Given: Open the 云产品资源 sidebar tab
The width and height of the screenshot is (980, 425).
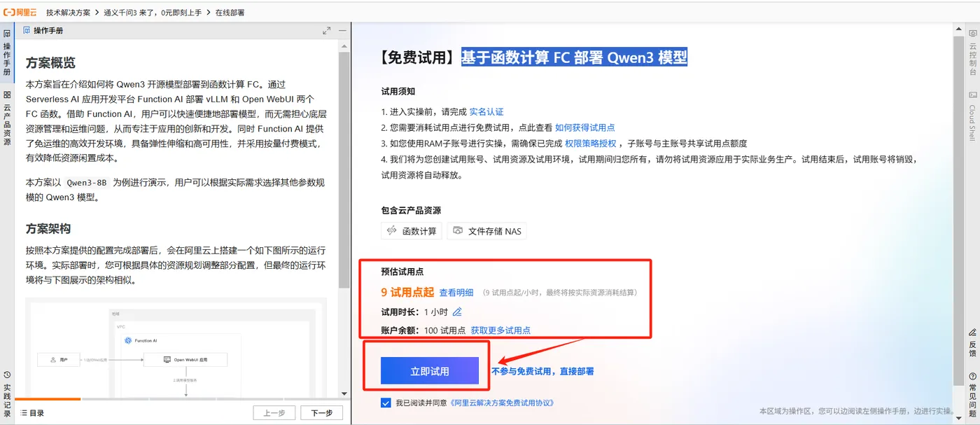Looking at the screenshot, I should tap(7, 119).
